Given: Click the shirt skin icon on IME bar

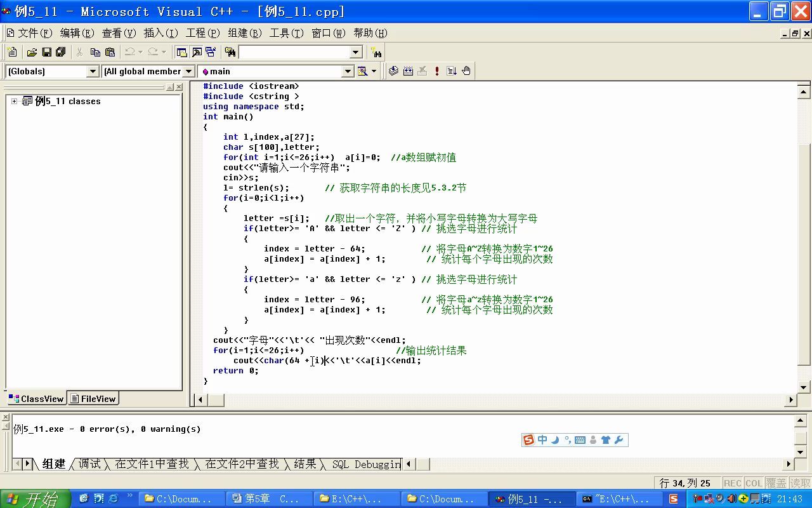Looking at the screenshot, I should point(606,440).
